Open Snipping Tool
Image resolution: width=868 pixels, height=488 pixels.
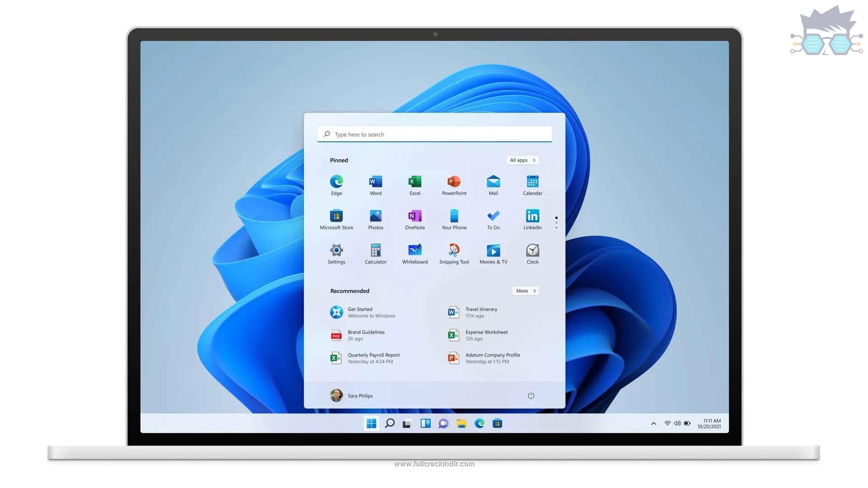pyautogui.click(x=454, y=250)
